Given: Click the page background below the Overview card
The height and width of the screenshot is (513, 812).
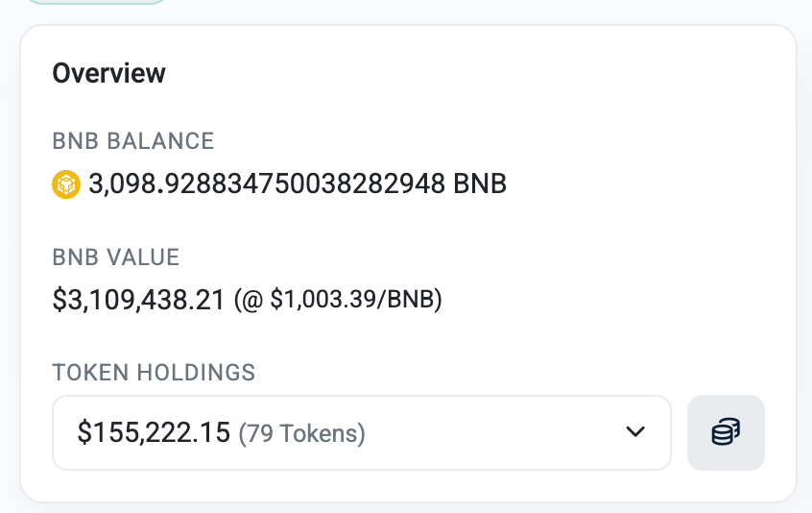Looking at the screenshot, I should tap(406, 508).
